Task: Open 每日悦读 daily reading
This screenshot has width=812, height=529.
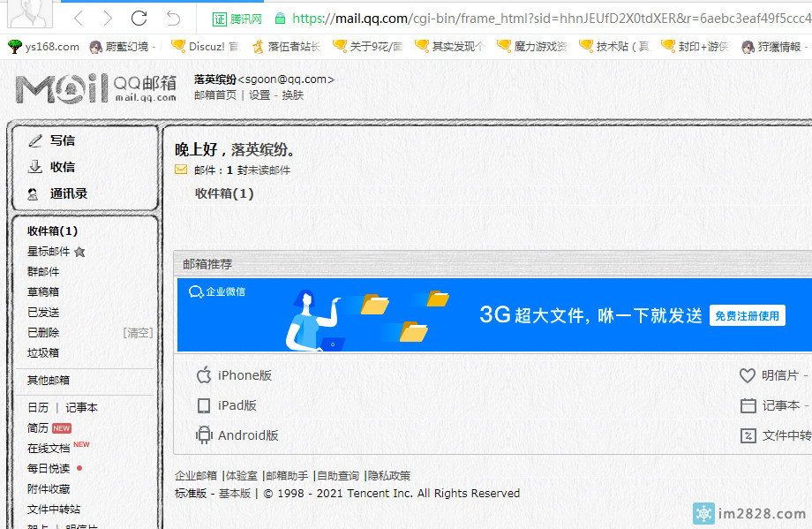Action: [x=49, y=468]
